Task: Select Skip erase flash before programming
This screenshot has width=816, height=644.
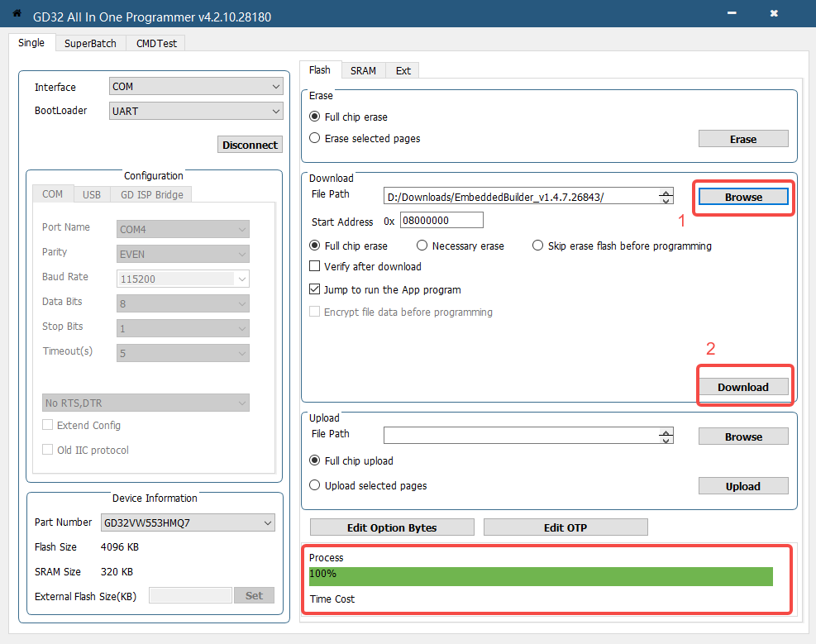Action: click(538, 246)
